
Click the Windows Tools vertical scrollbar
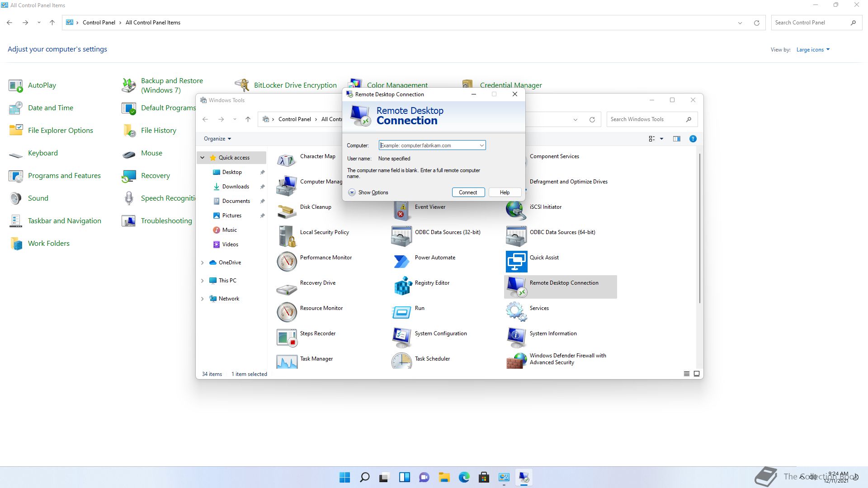point(700,228)
